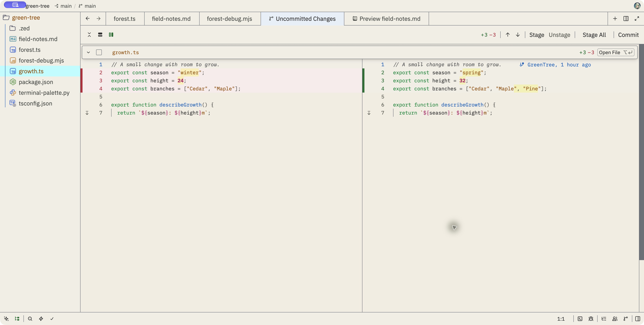This screenshot has height=325, width=644.
Task: Zoom the pane with expand arrows icon
Action: (637, 18)
